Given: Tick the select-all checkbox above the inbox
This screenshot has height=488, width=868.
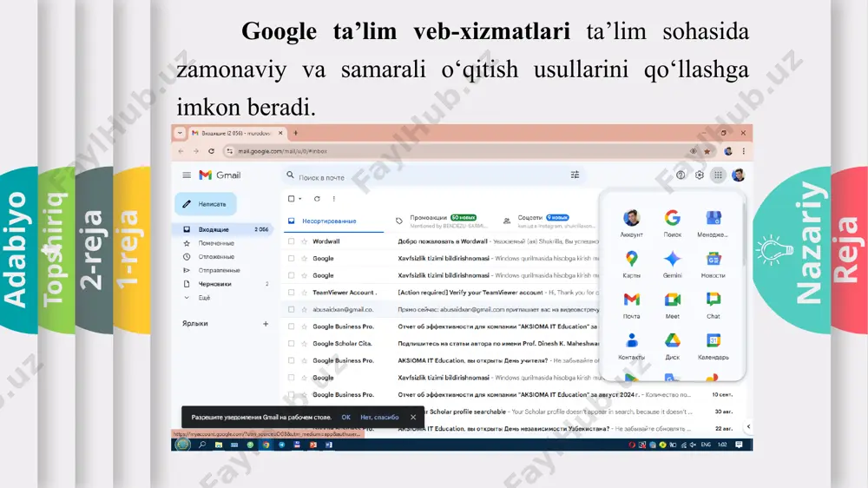Looking at the screenshot, I should tap(291, 198).
